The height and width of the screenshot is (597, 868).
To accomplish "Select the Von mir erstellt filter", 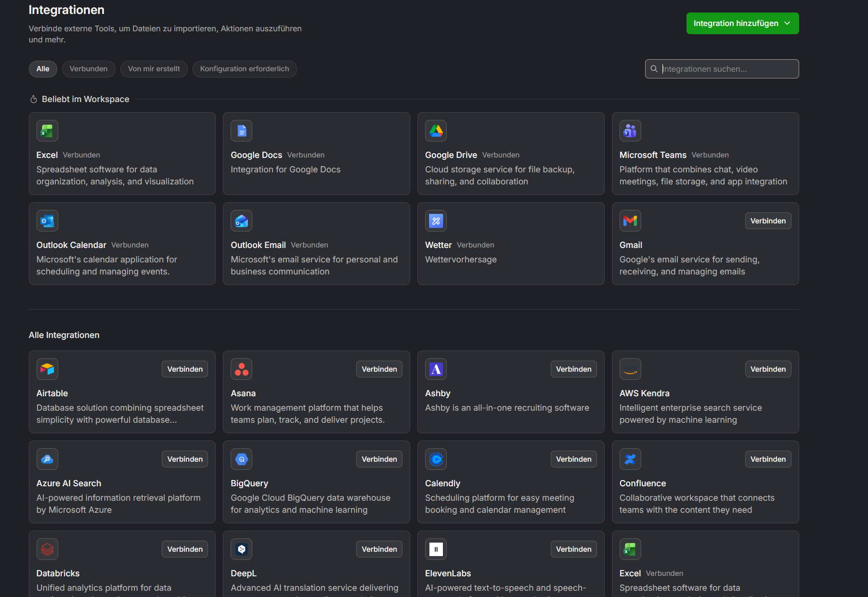I will 154,69.
